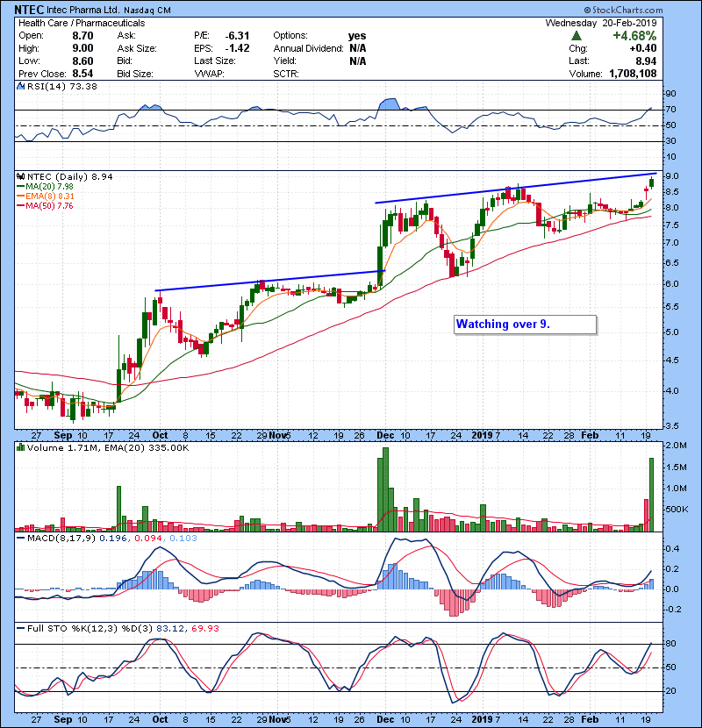Select the MA(50) 7.76 legend entry
Screen dimensions: 702x728
coord(45,205)
